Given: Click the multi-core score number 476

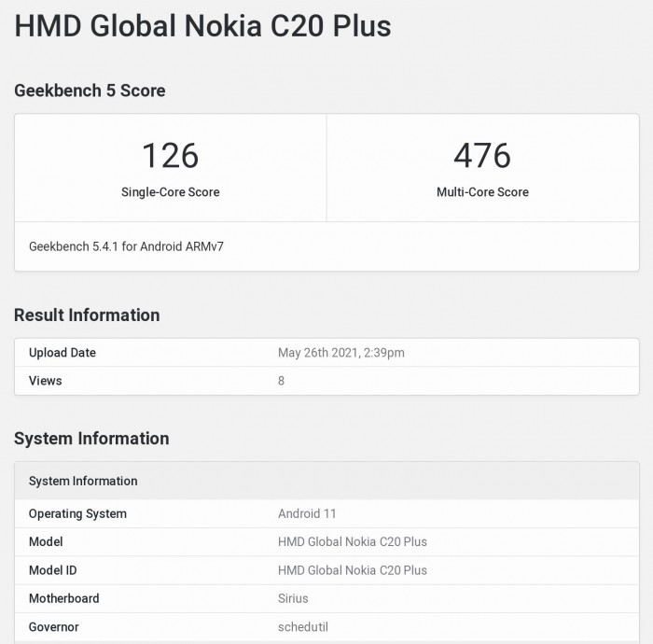Looking at the screenshot, I should point(482,155).
